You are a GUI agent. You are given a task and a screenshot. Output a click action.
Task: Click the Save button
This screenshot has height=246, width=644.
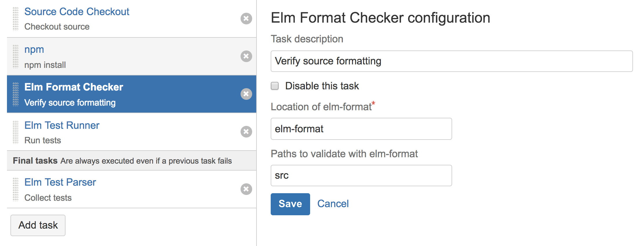(x=290, y=204)
